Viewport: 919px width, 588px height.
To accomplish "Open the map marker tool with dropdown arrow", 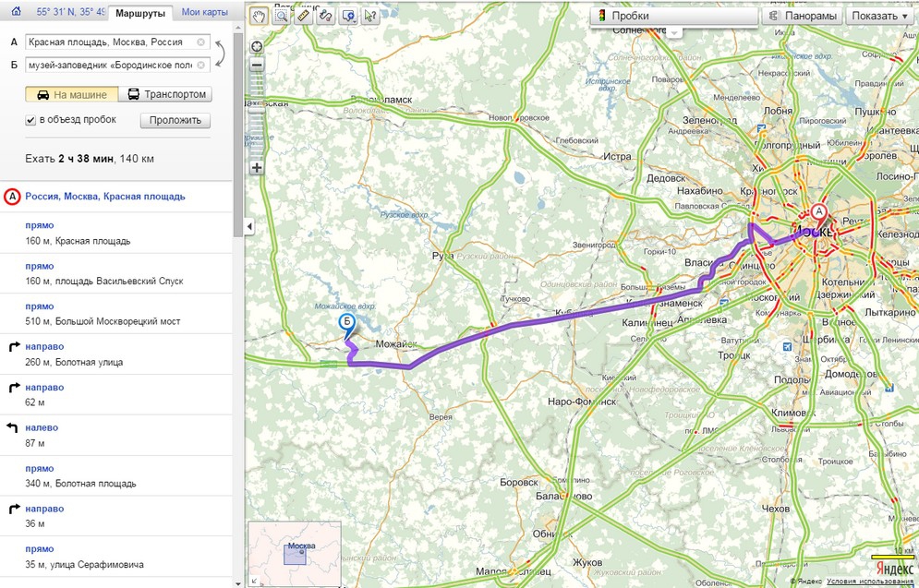I will pos(349,16).
